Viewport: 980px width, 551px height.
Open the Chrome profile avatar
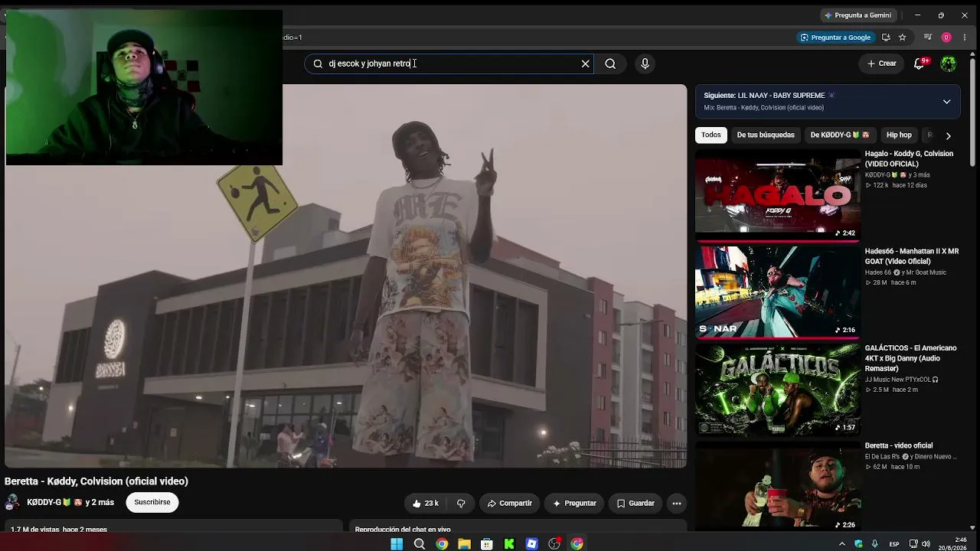946,37
